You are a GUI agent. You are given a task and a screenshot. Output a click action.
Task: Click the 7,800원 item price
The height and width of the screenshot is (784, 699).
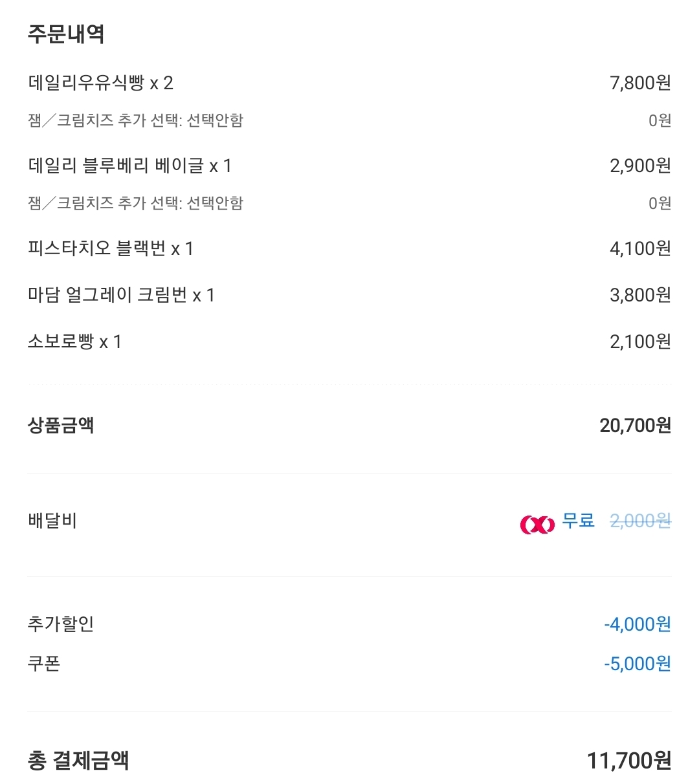click(639, 83)
